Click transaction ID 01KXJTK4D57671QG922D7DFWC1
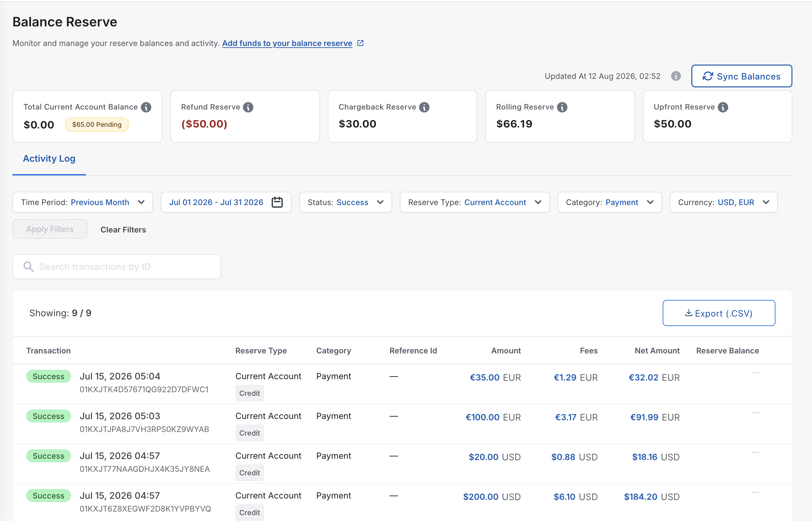 tap(144, 389)
